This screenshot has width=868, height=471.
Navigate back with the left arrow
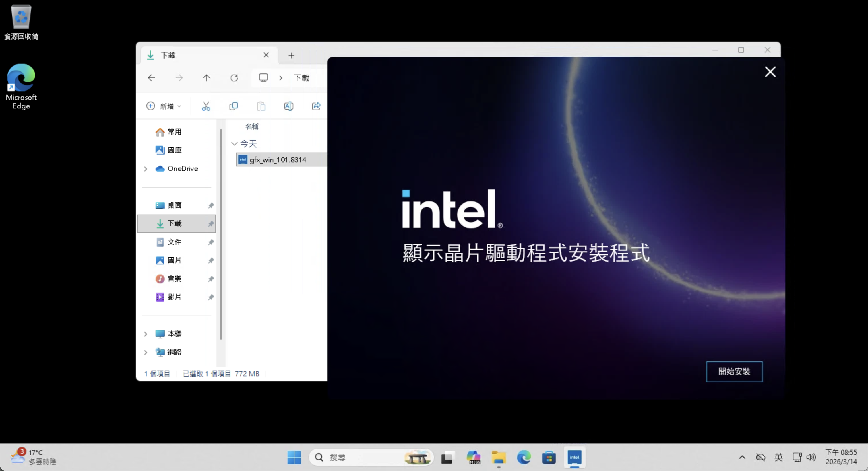[151, 78]
